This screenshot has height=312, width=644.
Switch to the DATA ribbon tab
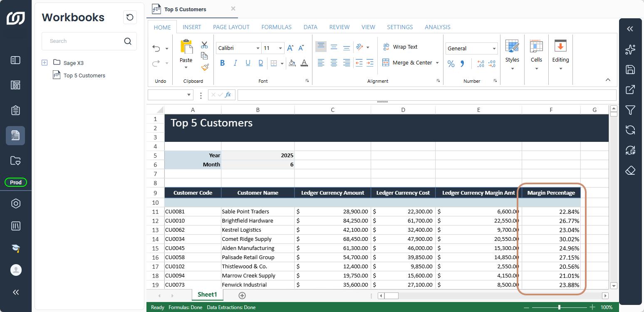[310, 27]
